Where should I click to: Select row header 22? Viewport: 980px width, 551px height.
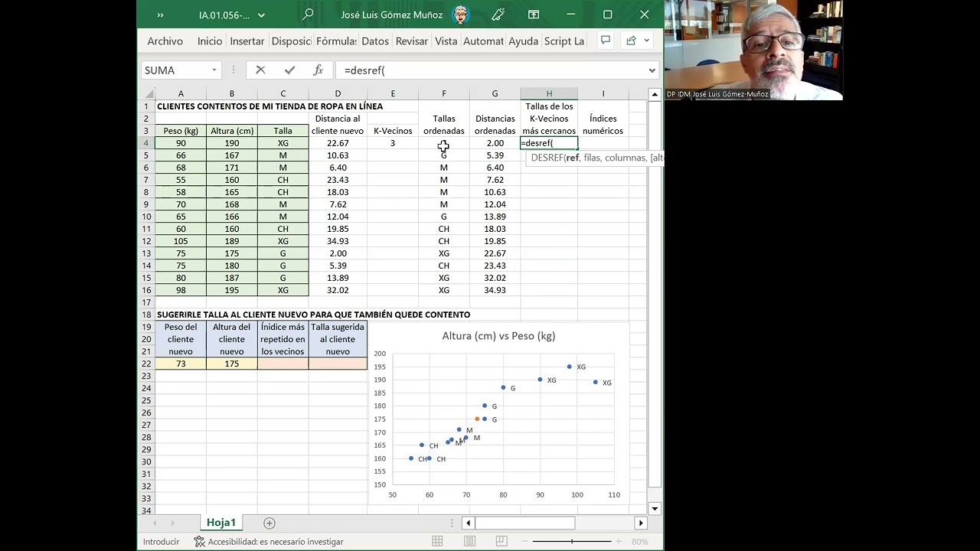tap(146, 364)
